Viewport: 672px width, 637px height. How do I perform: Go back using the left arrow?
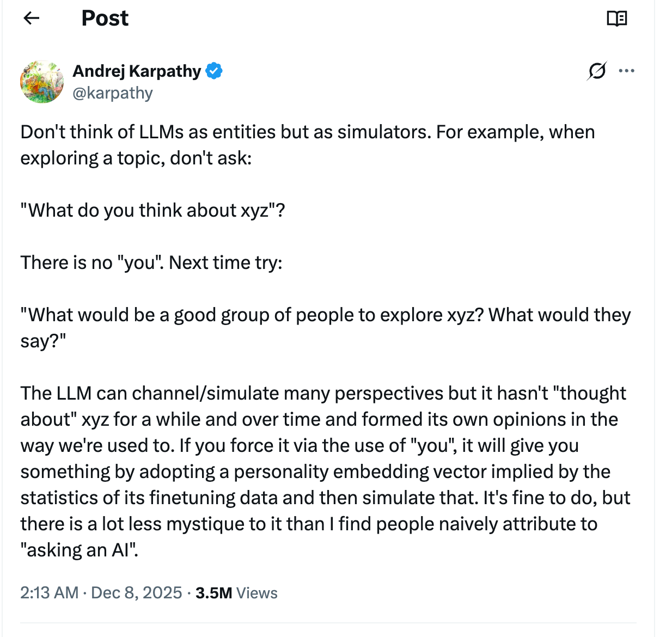[x=32, y=19]
